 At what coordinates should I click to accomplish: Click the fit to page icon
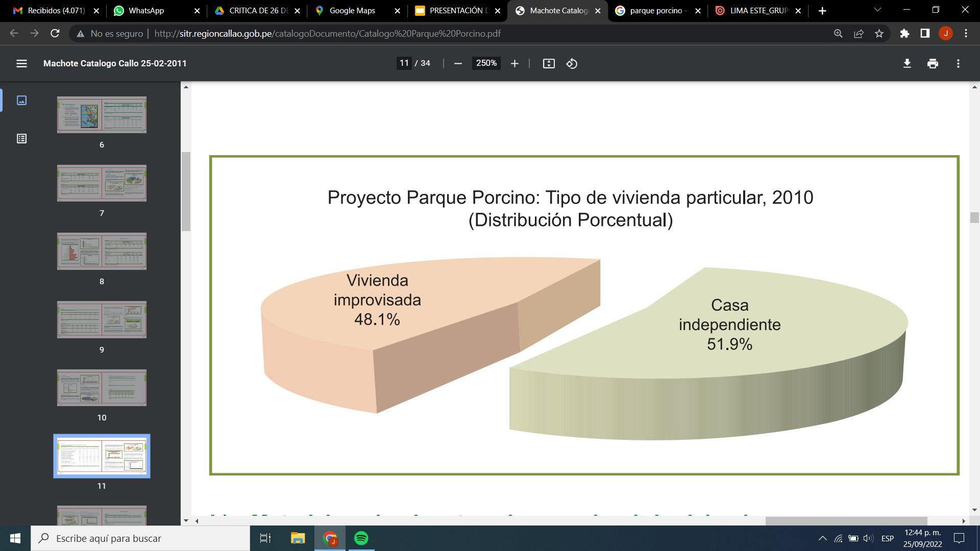549,63
